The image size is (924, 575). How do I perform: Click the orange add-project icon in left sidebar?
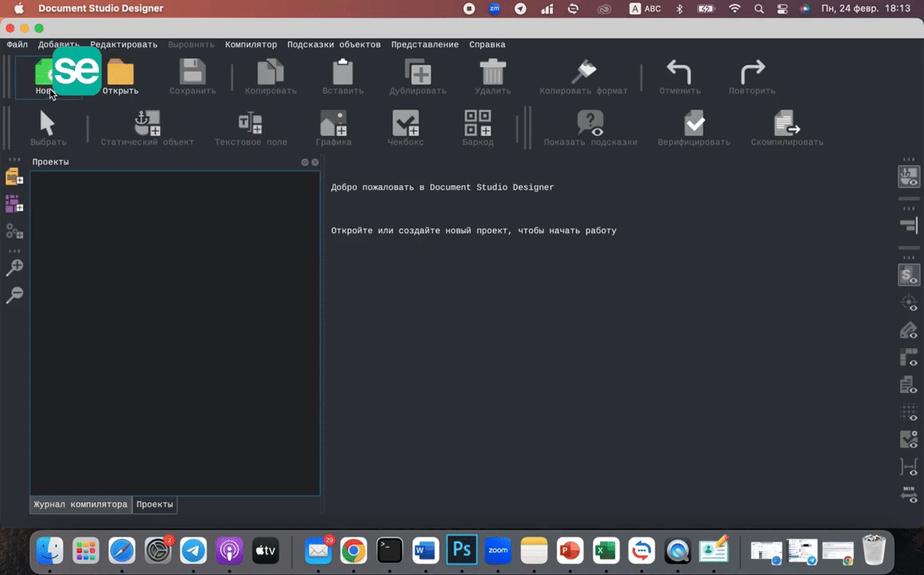point(14,176)
